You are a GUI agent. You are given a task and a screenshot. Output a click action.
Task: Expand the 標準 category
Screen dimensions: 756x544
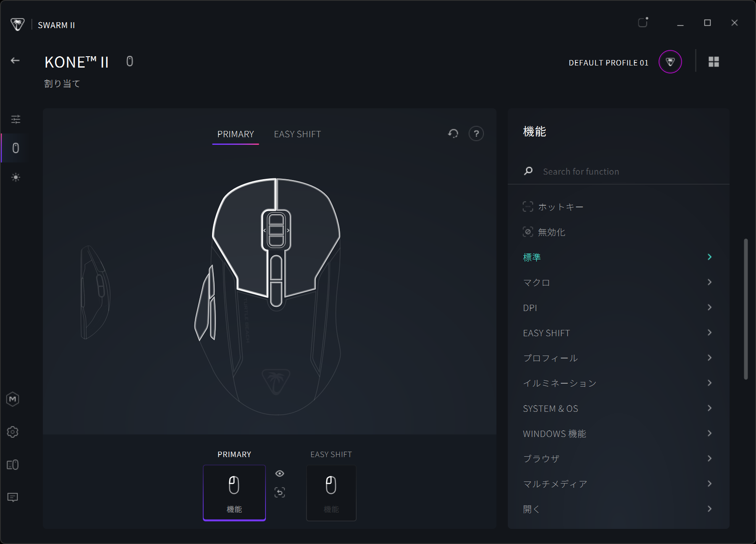(x=618, y=257)
